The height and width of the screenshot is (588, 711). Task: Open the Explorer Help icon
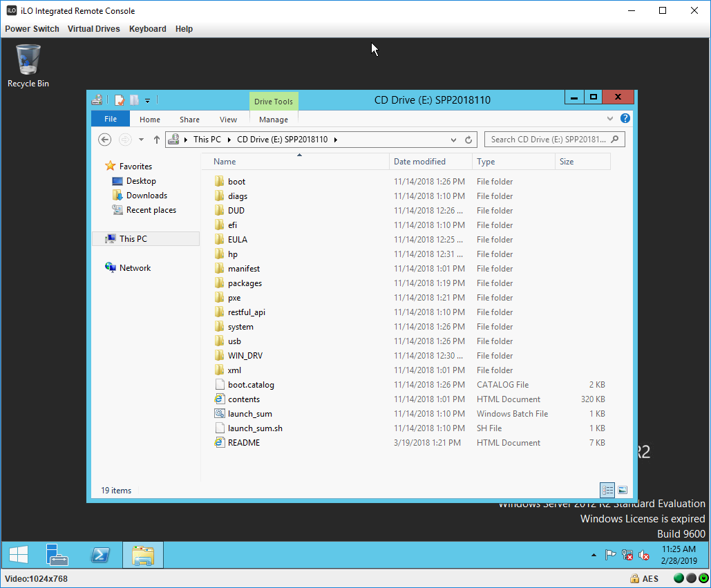[x=625, y=119]
